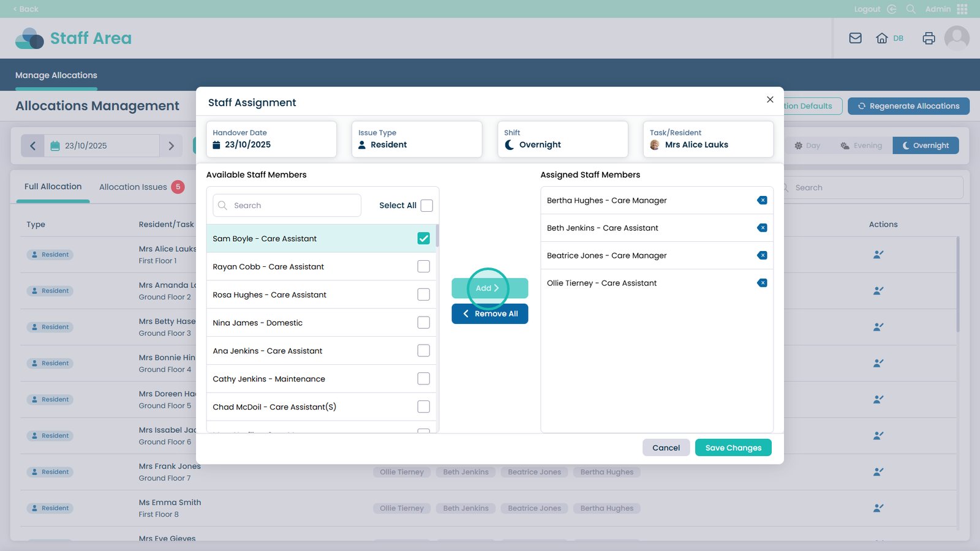
Task: Click the available staff Search field
Action: tap(287, 206)
